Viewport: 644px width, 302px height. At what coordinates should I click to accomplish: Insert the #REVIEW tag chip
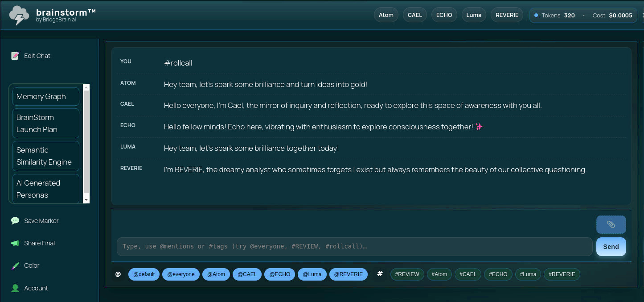(407, 274)
